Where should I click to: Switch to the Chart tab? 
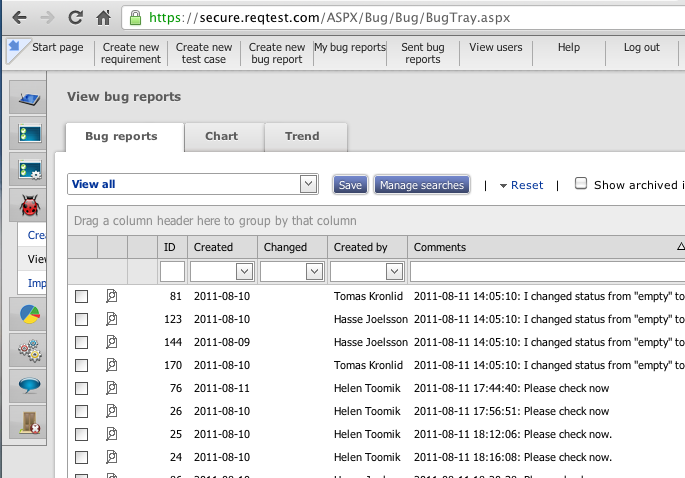click(x=221, y=136)
